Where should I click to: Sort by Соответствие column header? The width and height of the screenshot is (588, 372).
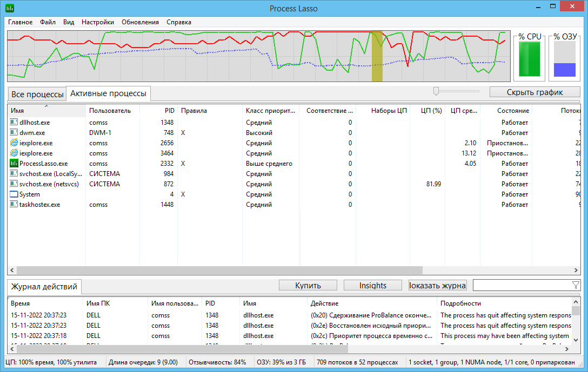click(x=328, y=111)
